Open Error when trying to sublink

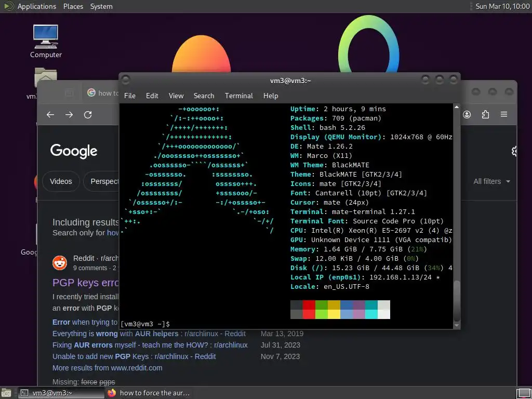point(85,322)
